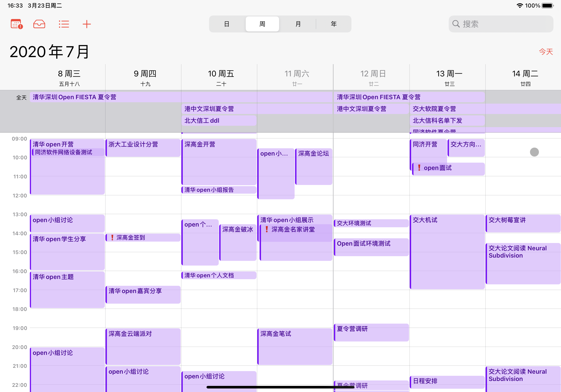Show events list view icon
Screen dimensions: 561x392
64,24
